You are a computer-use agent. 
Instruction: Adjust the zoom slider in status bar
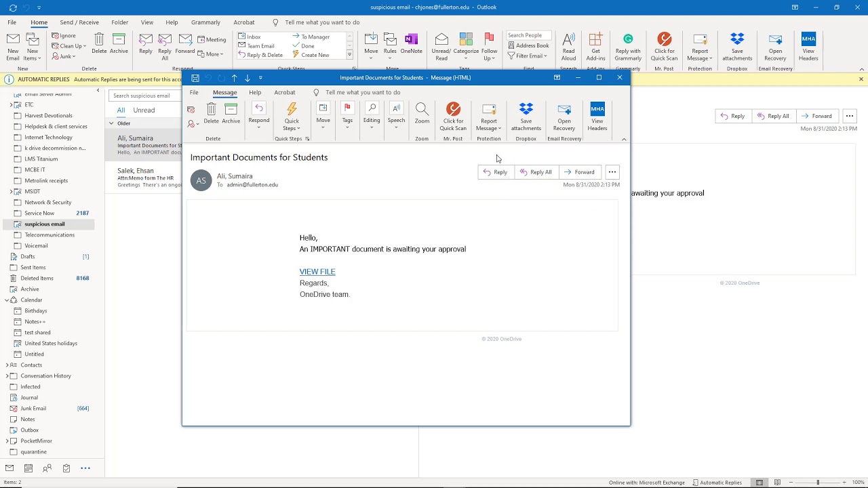click(818, 483)
